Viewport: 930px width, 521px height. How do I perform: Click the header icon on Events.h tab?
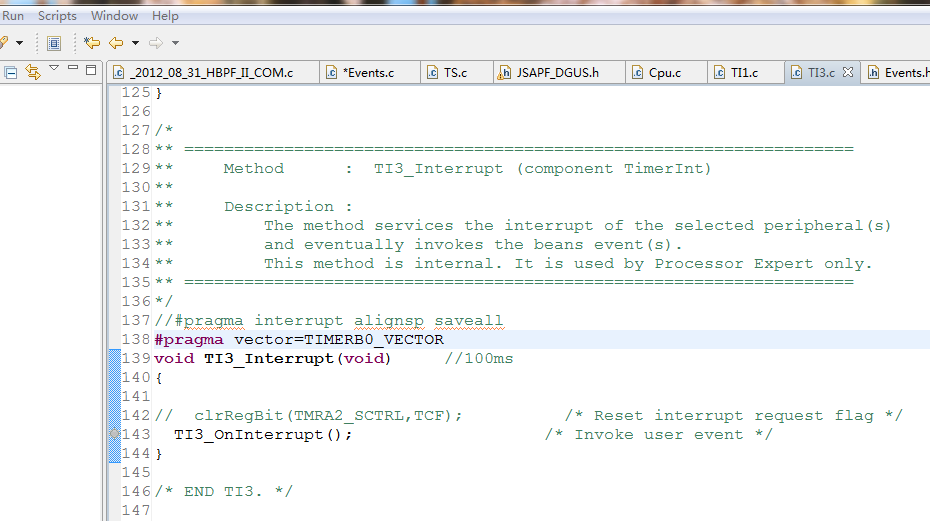[873, 72]
